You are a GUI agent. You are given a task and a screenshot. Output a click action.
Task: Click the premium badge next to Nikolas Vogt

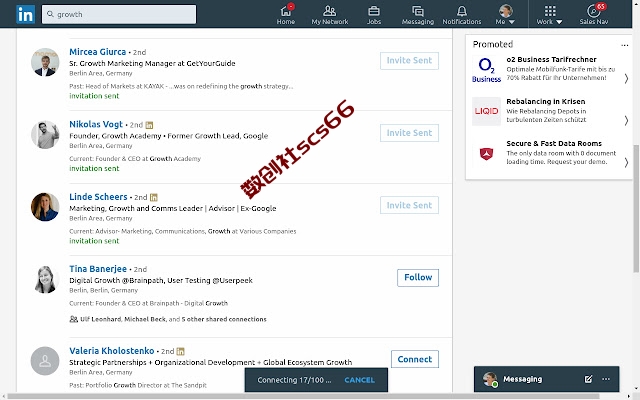pyautogui.click(x=149, y=125)
